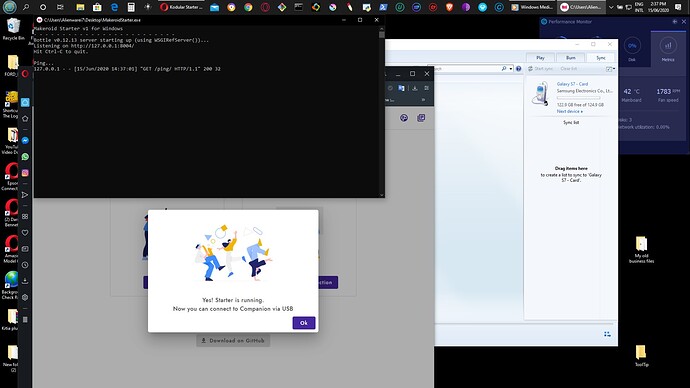Click the Mail app taskbar icon

click(x=215, y=7)
